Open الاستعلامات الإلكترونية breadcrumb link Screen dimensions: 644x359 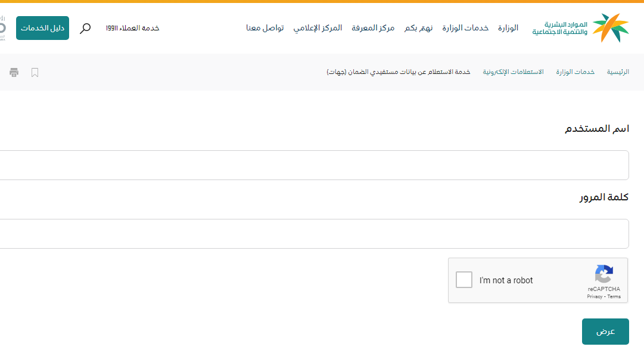(513, 72)
